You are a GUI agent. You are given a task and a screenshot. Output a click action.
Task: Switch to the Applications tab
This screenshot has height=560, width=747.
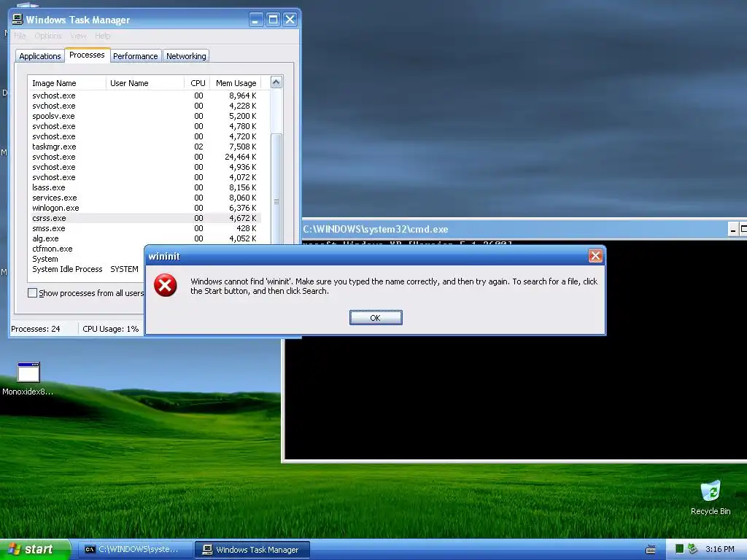[x=40, y=56]
